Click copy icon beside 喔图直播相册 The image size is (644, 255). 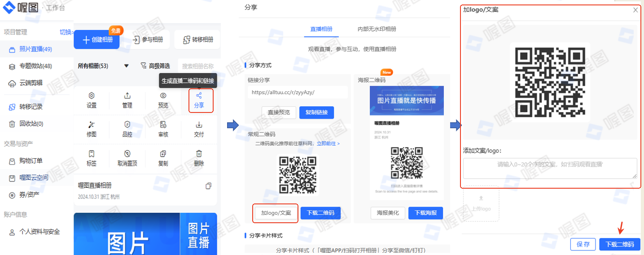pos(208,186)
